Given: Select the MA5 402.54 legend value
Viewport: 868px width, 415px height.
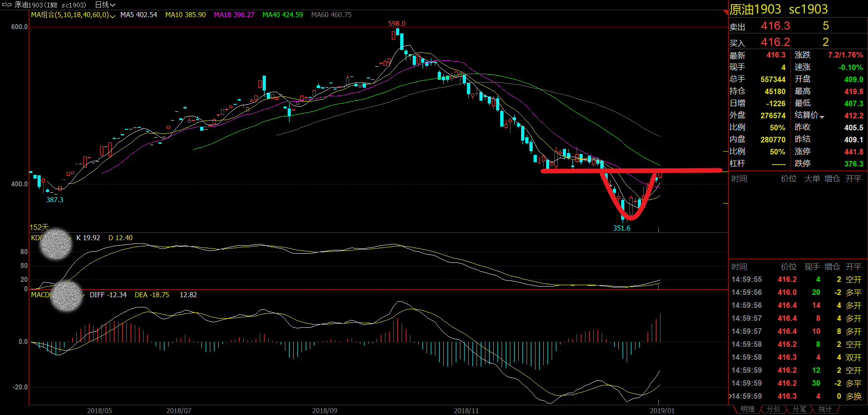Looking at the screenshot, I should pos(138,15).
